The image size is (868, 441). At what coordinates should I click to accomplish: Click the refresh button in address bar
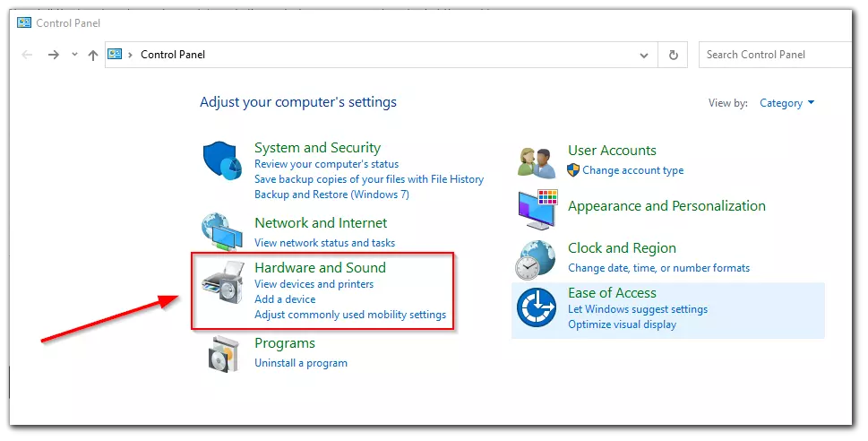(x=673, y=55)
